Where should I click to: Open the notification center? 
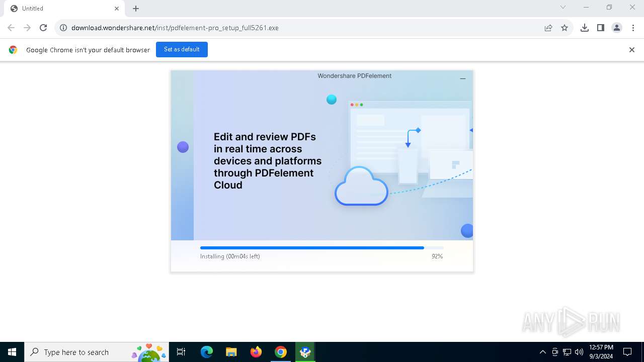pos(628,352)
